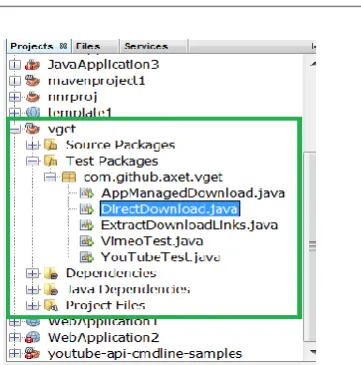This screenshot has height=365, width=361.
Task: Click the scrollbar down arrow
Action: (x=312, y=352)
